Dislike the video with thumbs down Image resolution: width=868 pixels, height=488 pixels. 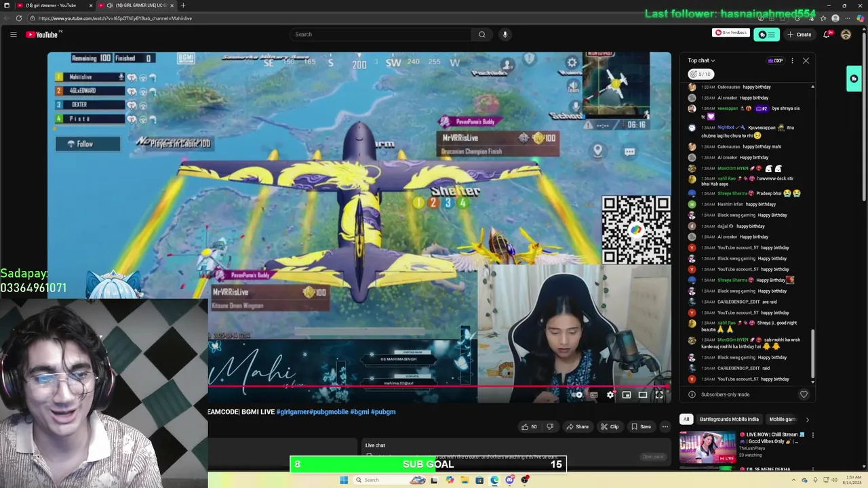pyautogui.click(x=550, y=427)
